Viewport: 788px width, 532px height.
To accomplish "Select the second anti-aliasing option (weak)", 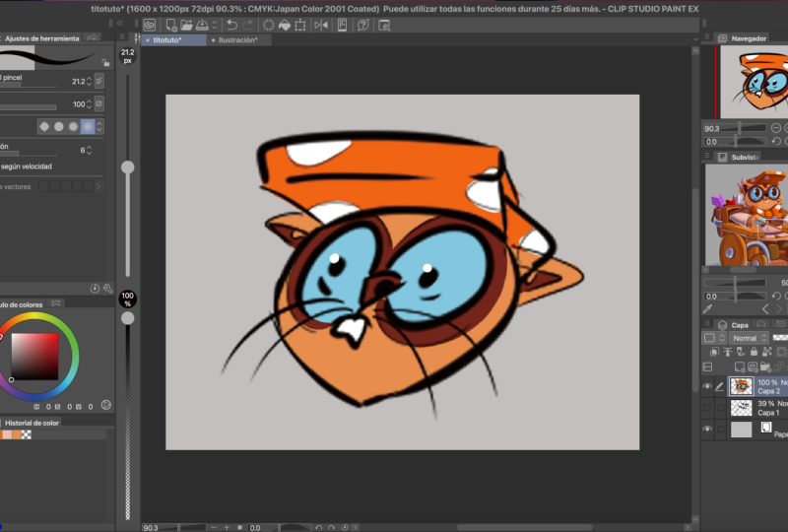I will tap(59, 127).
